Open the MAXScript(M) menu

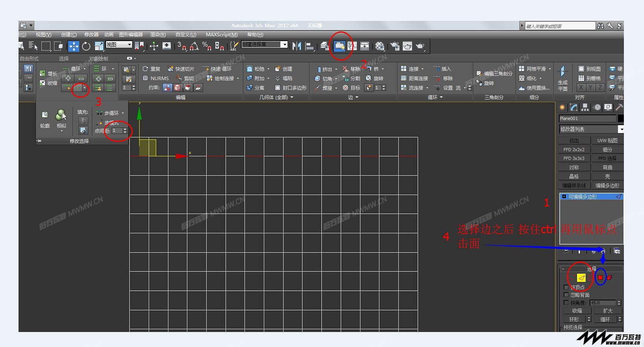(x=222, y=35)
